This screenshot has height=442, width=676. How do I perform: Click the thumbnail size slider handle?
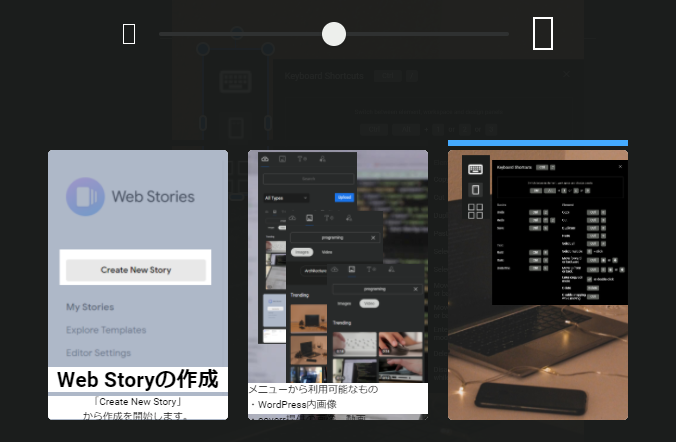tap(334, 34)
